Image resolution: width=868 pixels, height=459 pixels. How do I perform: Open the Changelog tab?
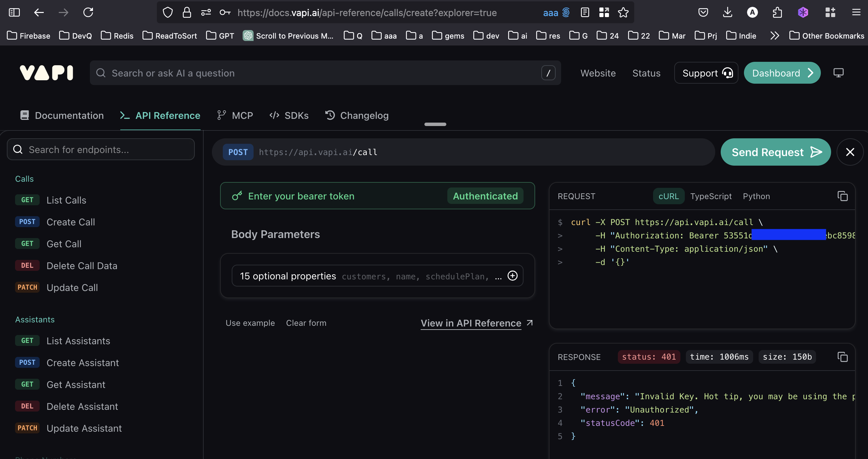click(357, 115)
